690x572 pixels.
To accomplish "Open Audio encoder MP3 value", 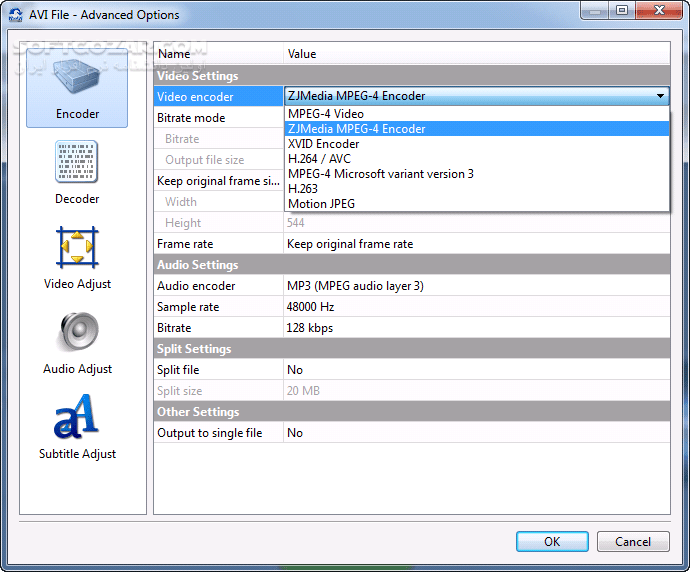I will click(x=477, y=286).
